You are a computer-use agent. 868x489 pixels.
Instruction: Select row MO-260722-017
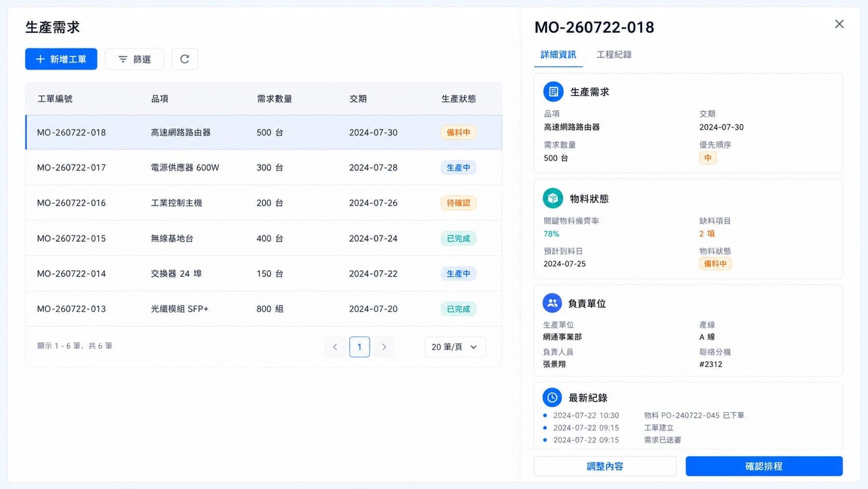(264, 168)
